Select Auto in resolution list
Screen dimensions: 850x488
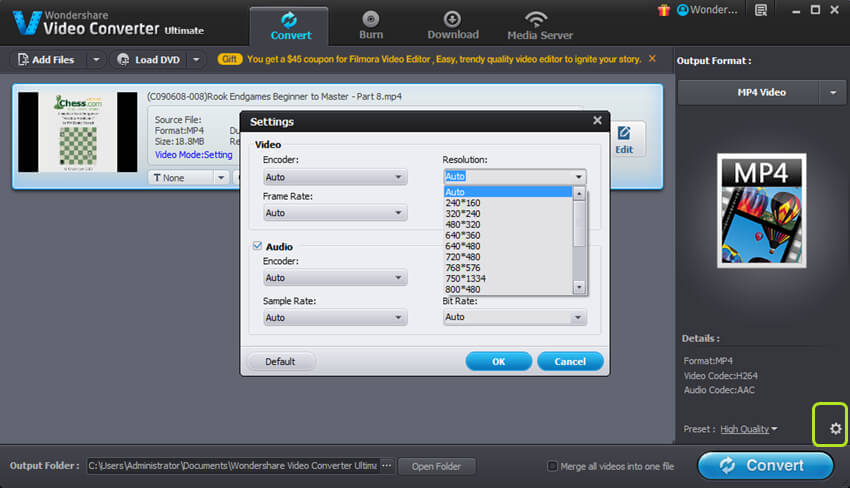pyautogui.click(x=508, y=192)
